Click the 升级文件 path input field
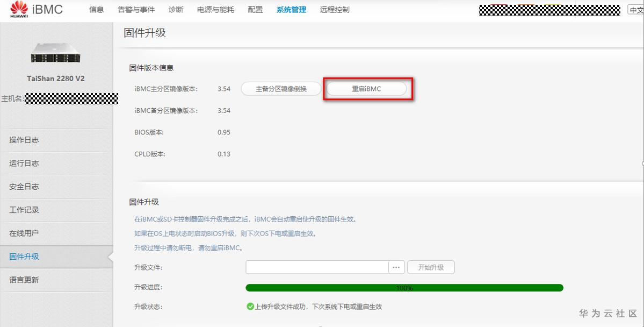 (x=317, y=267)
